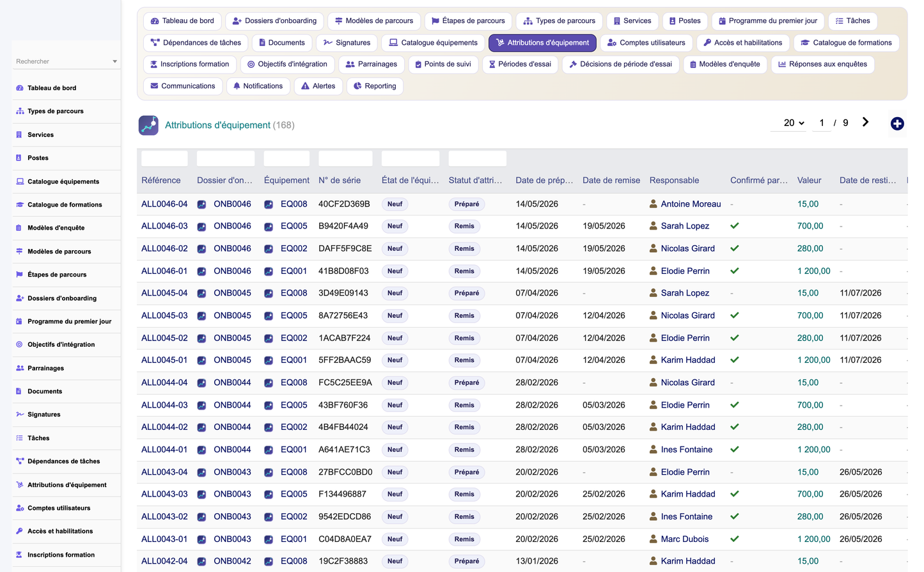The width and height of the screenshot is (924, 572).
Task: Click Catalogue équipements sidebar icon
Action: [20, 182]
